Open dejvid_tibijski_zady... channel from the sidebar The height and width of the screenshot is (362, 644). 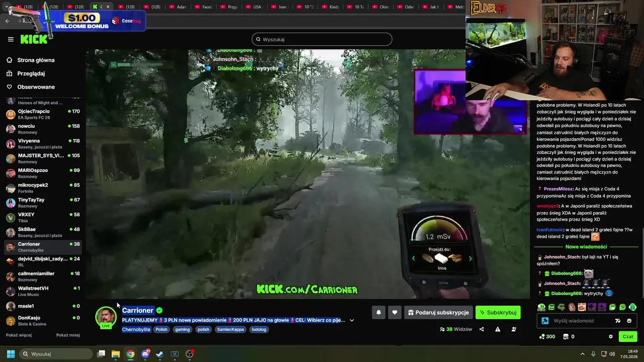(43, 261)
